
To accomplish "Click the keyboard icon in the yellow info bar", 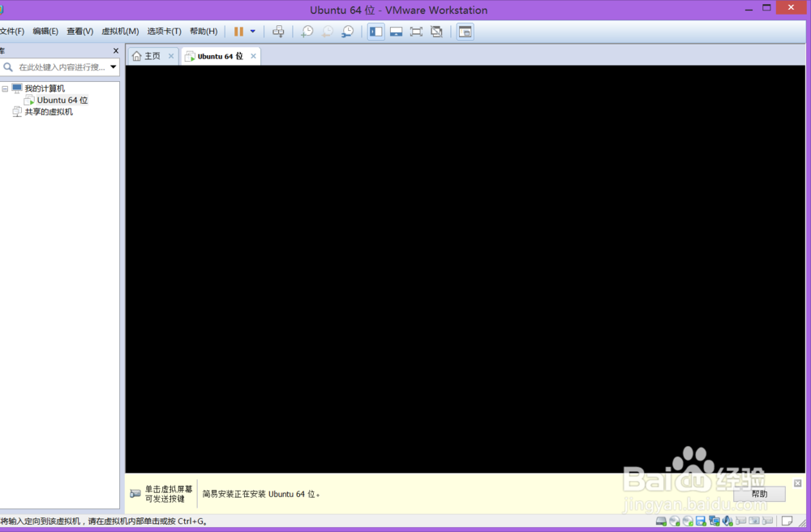I will 135,494.
